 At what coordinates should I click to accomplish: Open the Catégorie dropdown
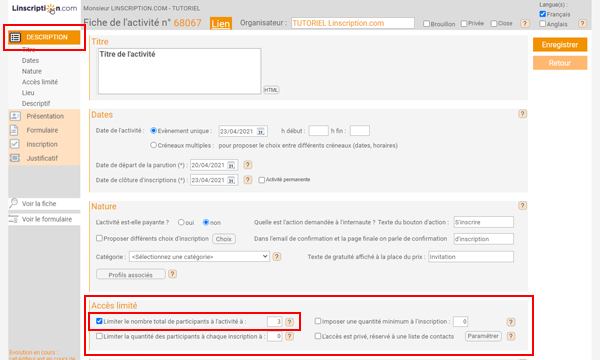(x=199, y=257)
